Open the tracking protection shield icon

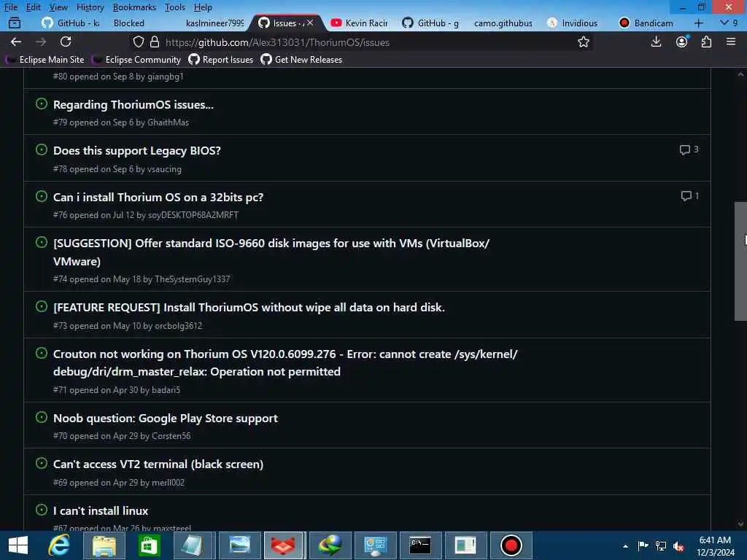[138, 42]
